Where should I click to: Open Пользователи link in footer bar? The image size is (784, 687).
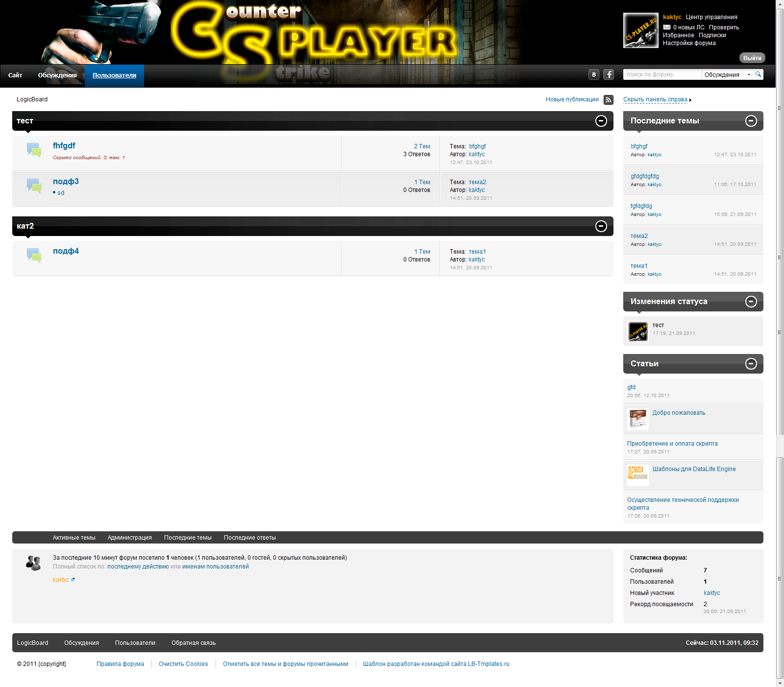pos(135,643)
